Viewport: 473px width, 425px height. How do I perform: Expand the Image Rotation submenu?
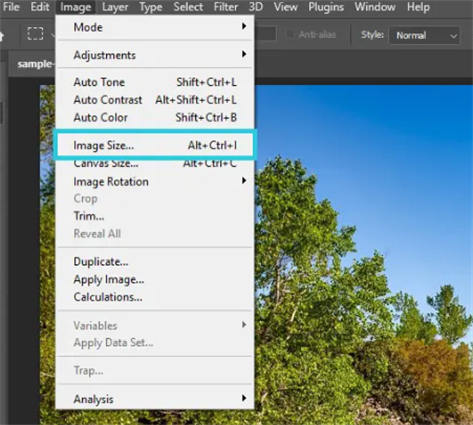tap(155, 182)
